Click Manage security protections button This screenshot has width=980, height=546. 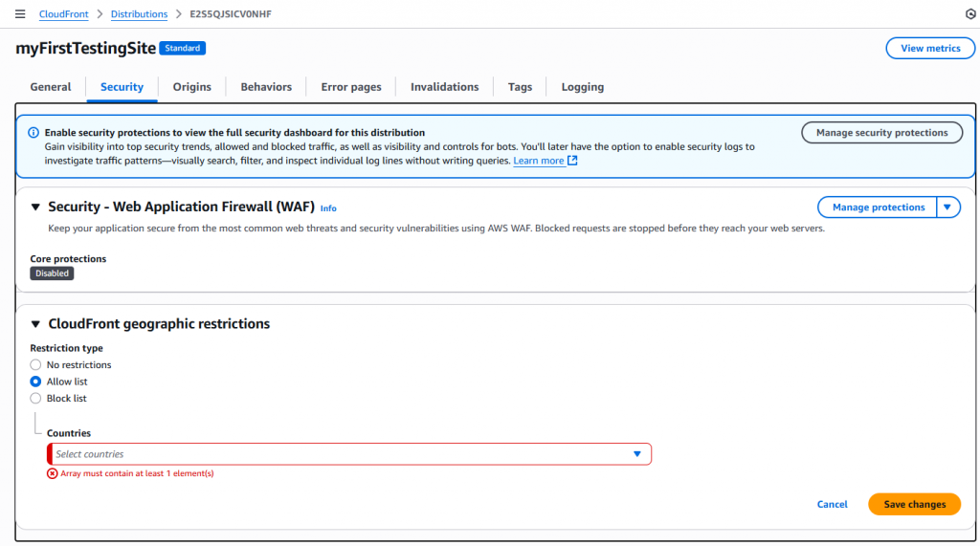click(881, 133)
